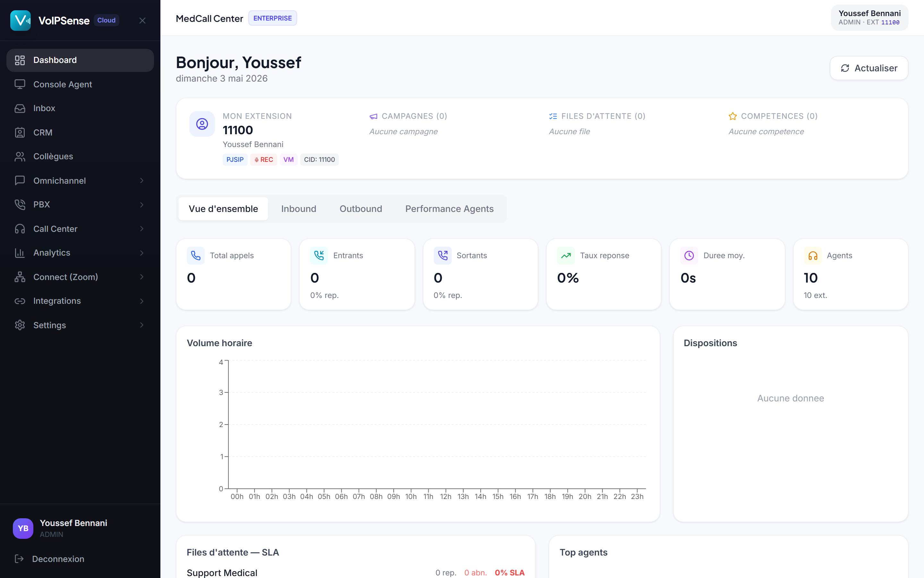The width and height of the screenshot is (924, 578).
Task: Open the CRM section
Action: (80, 132)
